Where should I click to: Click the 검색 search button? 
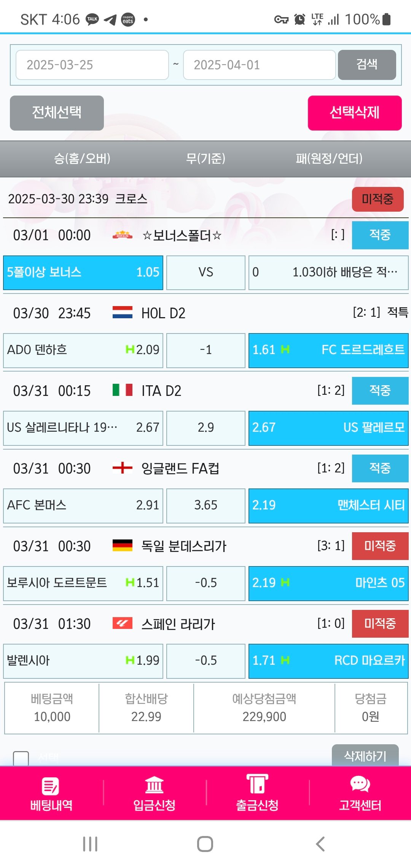click(x=367, y=65)
